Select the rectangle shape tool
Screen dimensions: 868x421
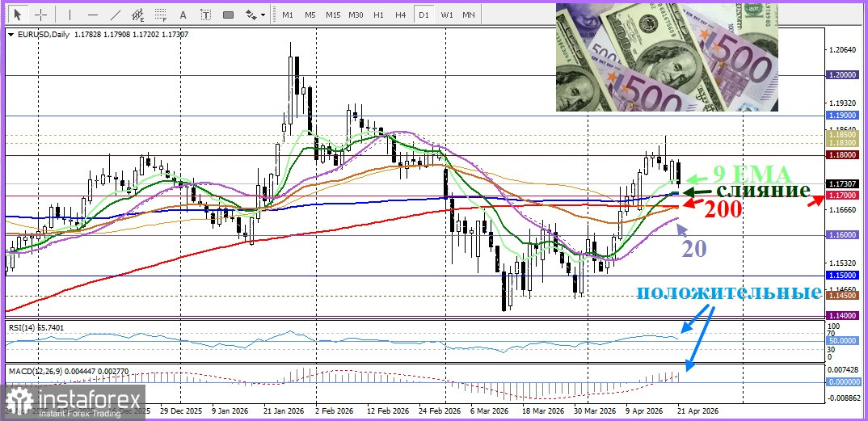coord(228,15)
